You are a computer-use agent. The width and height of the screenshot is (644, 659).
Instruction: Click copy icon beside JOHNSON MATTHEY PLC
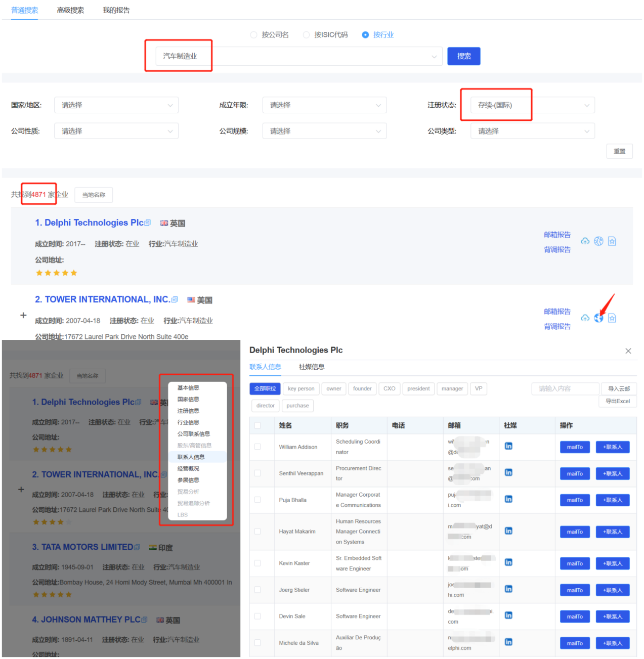pyautogui.click(x=144, y=619)
